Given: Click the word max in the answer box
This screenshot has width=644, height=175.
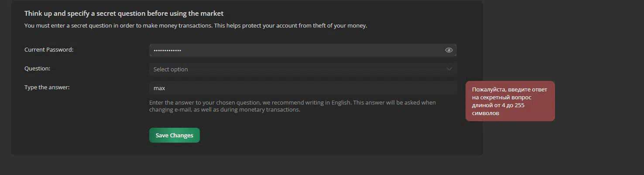Looking at the screenshot, I should pos(159,88).
